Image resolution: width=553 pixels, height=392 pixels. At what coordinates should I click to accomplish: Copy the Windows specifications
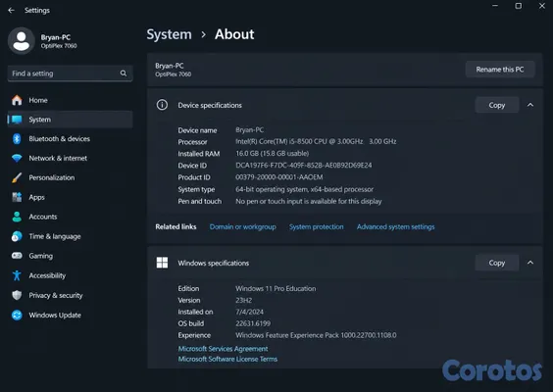point(497,263)
